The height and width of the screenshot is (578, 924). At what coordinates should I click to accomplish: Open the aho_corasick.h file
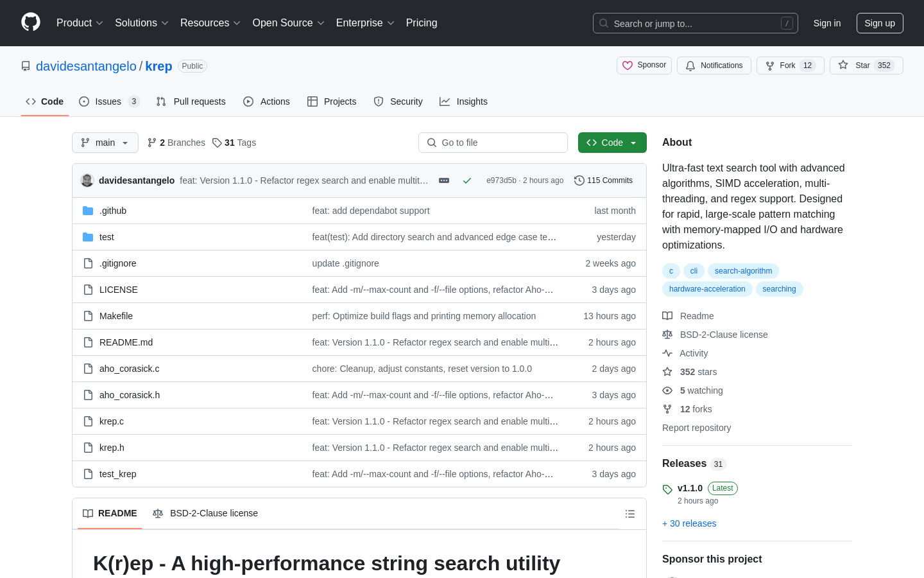coord(130,395)
